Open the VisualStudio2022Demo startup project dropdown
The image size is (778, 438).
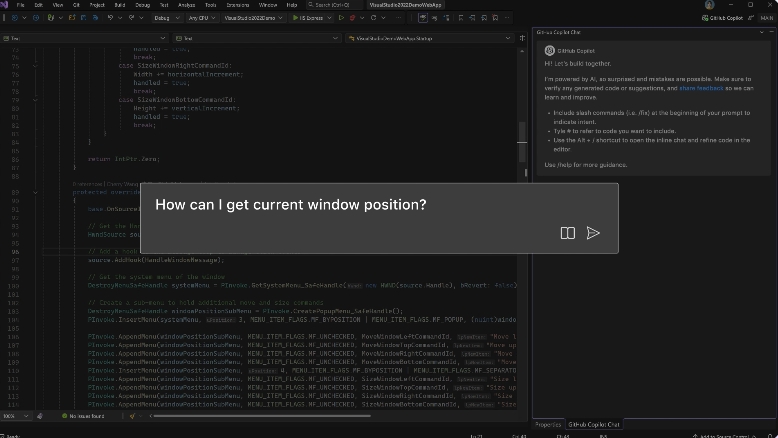[254, 18]
